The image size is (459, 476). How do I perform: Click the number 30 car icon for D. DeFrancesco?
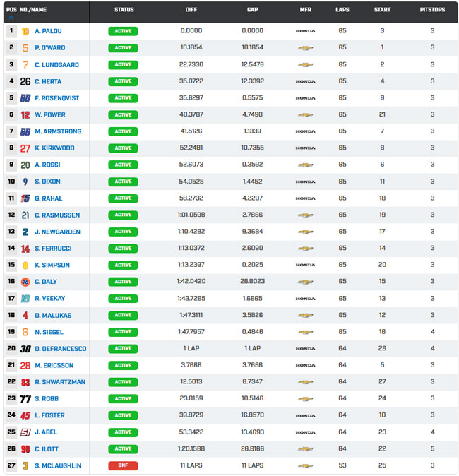click(25, 349)
